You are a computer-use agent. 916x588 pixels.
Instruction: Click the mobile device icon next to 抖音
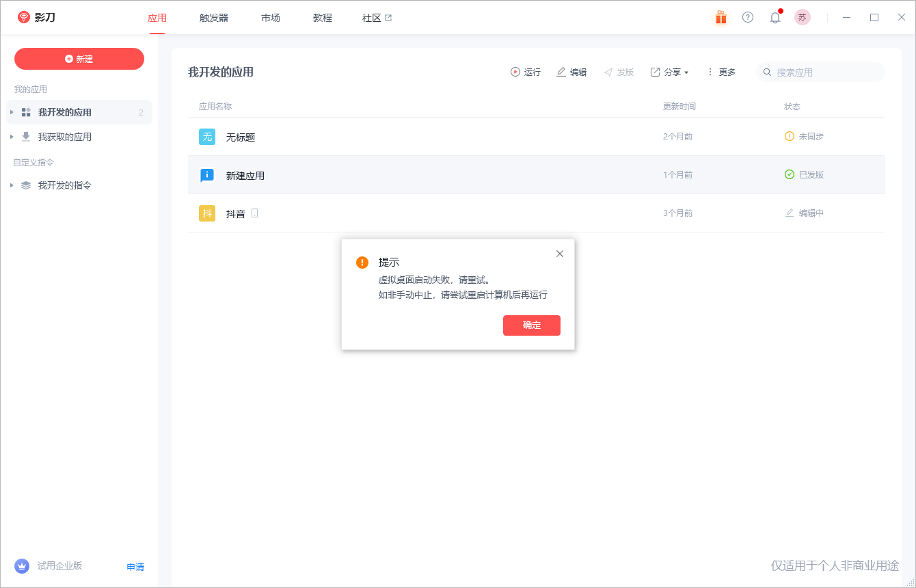pos(254,213)
